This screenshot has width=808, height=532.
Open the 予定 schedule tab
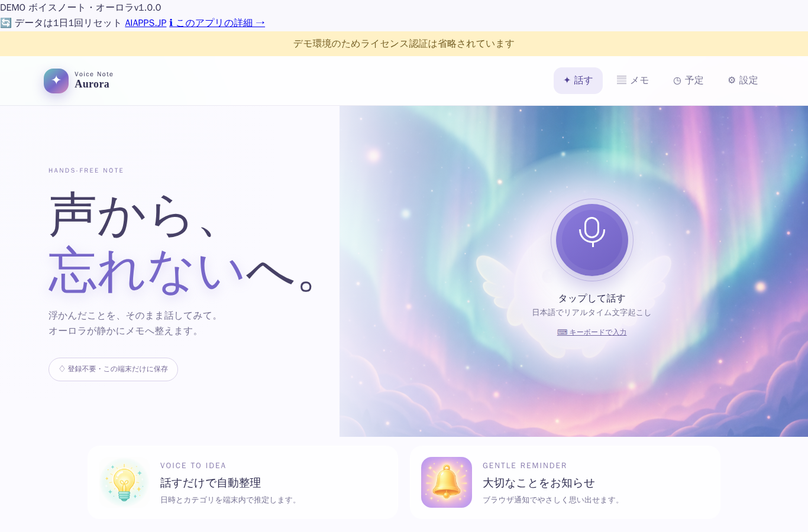pyautogui.click(x=689, y=80)
